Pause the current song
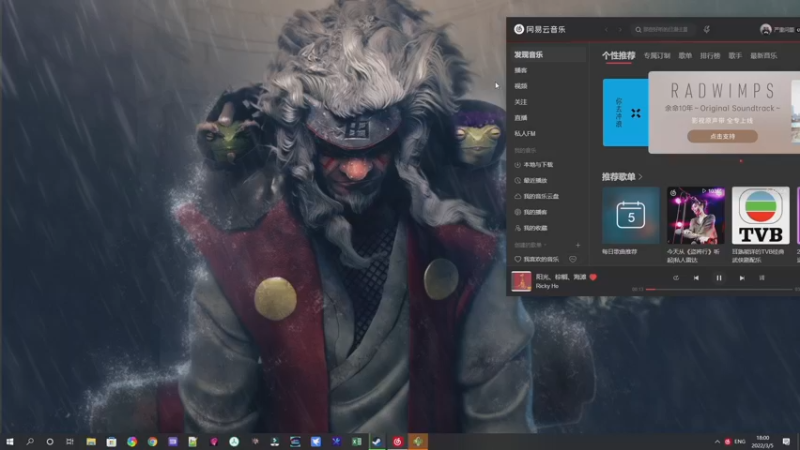Viewport: 800px width, 450px height. (718, 278)
